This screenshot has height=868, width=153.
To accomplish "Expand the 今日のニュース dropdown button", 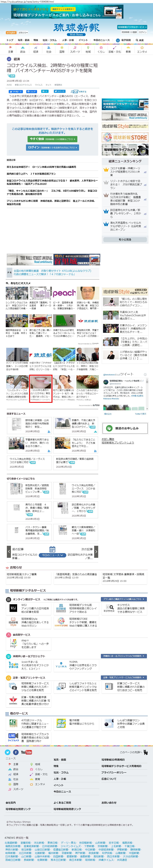I will pos(52,555).
